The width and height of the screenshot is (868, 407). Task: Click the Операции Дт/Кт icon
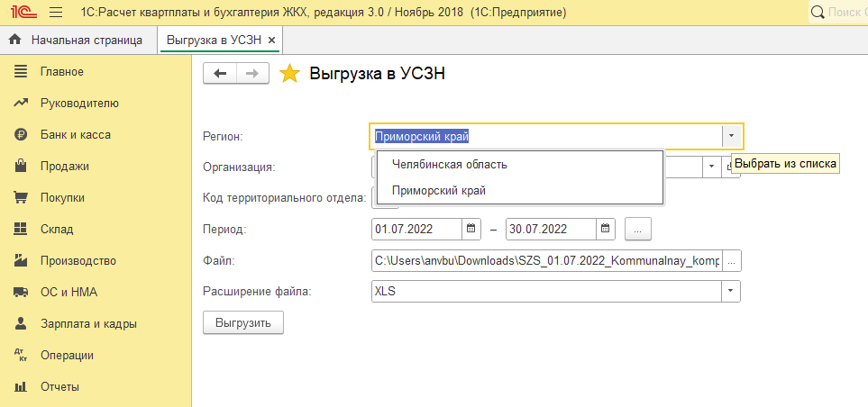point(21,355)
